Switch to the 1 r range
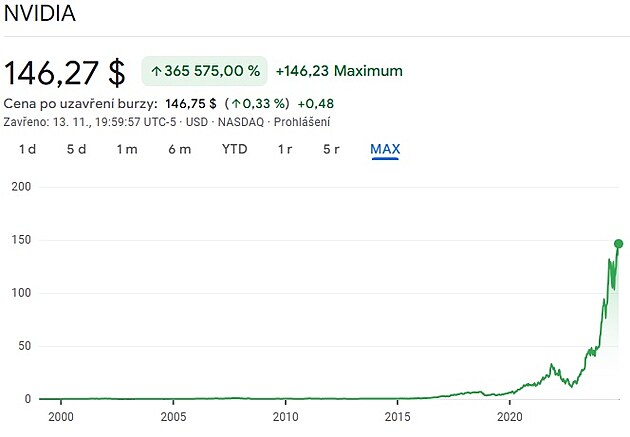 click(284, 150)
